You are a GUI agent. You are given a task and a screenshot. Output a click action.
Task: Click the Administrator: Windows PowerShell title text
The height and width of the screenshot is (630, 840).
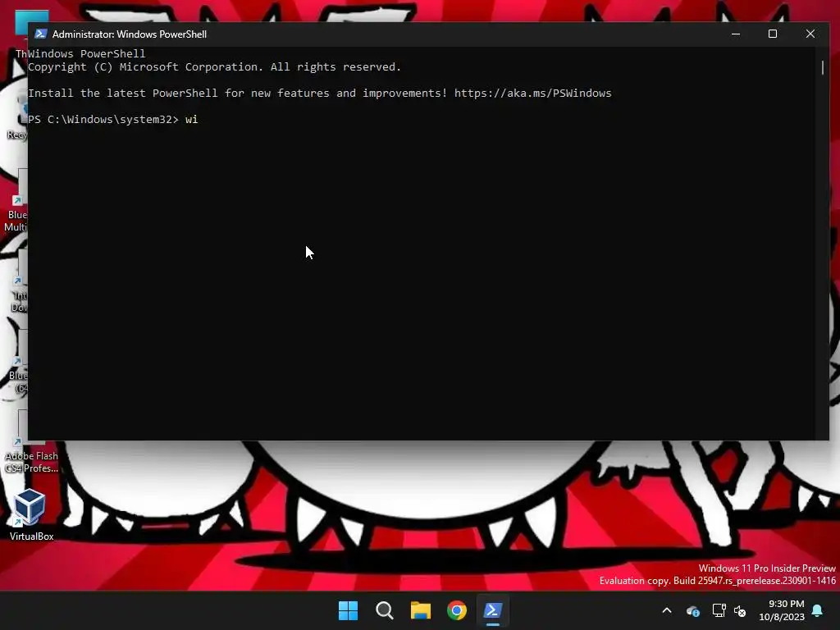pos(130,34)
